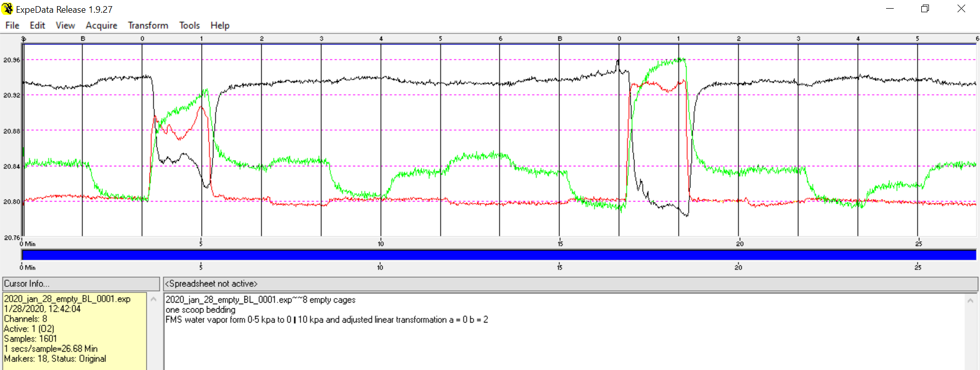The image size is (980, 370).
Task: Open the Edit menu
Action: (x=37, y=26)
